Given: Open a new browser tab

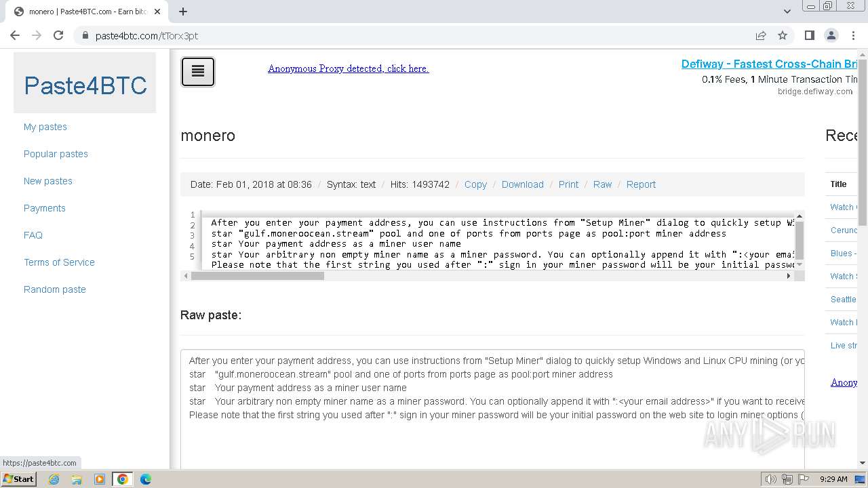Looking at the screenshot, I should coord(183,12).
